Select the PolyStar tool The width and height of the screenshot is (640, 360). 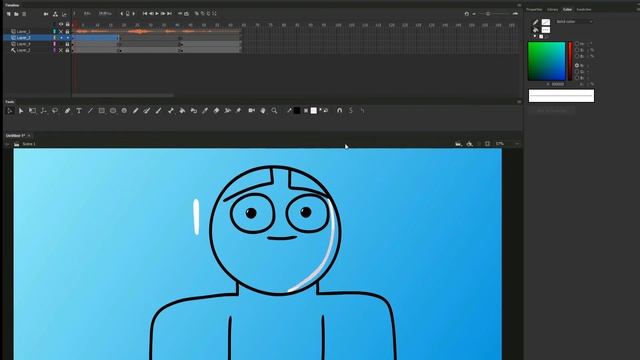124,111
